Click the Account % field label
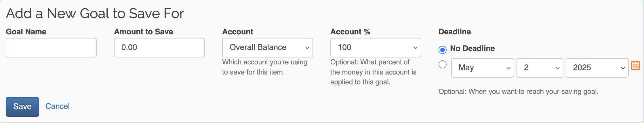The height and width of the screenshot is (123, 644). pyautogui.click(x=350, y=32)
